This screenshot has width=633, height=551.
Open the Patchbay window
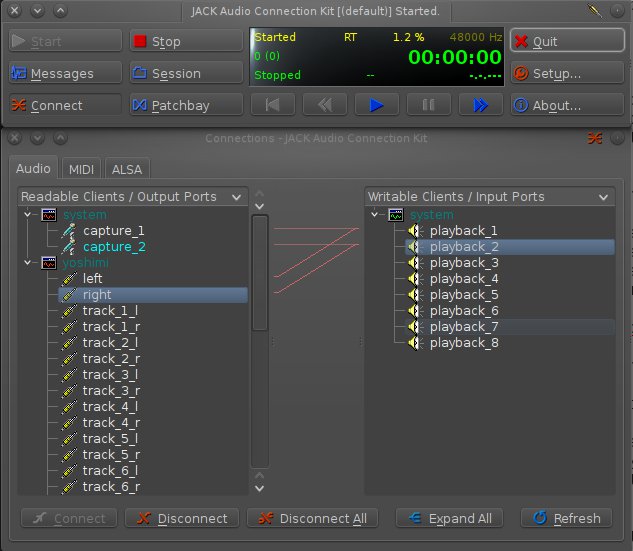coord(184,105)
